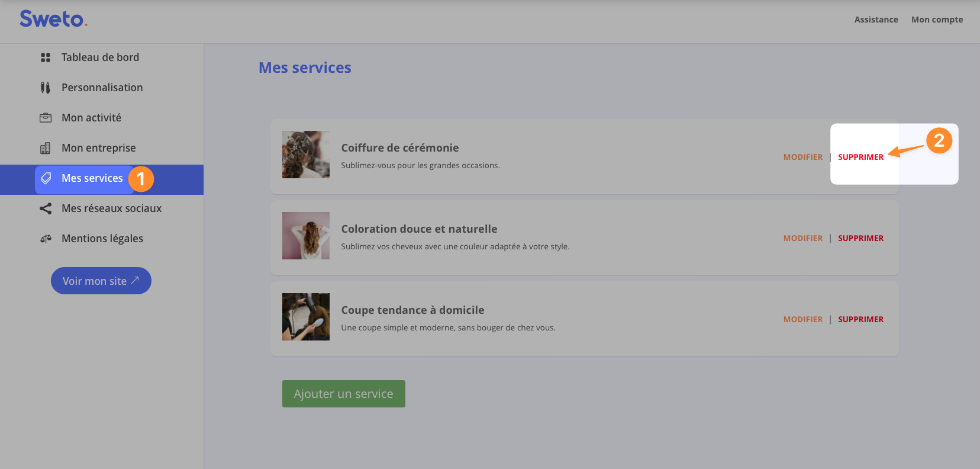The height and width of the screenshot is (469, 980).
Task: Modify the Coupe tendance à domicile service
Action: (x=803, y=319)
